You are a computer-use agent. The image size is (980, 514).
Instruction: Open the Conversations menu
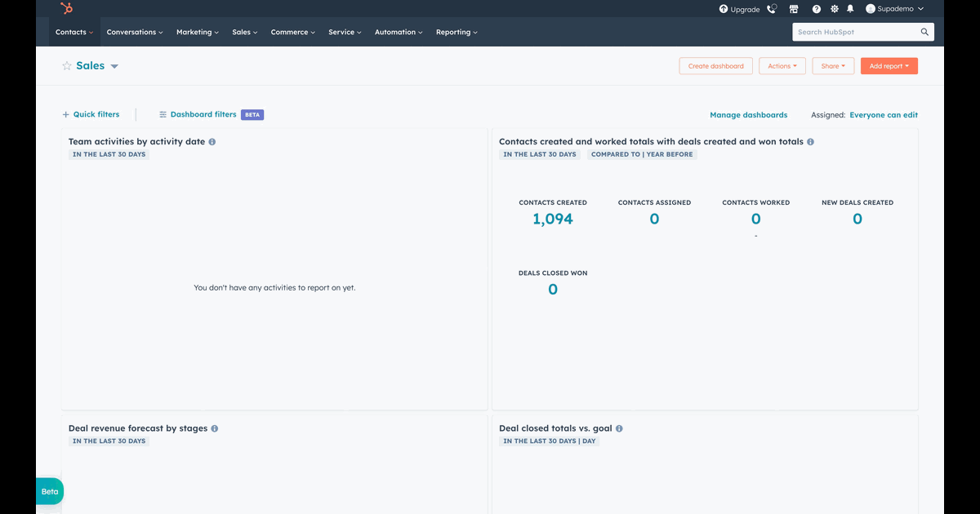pyautogui.click(x=135, y=32)
